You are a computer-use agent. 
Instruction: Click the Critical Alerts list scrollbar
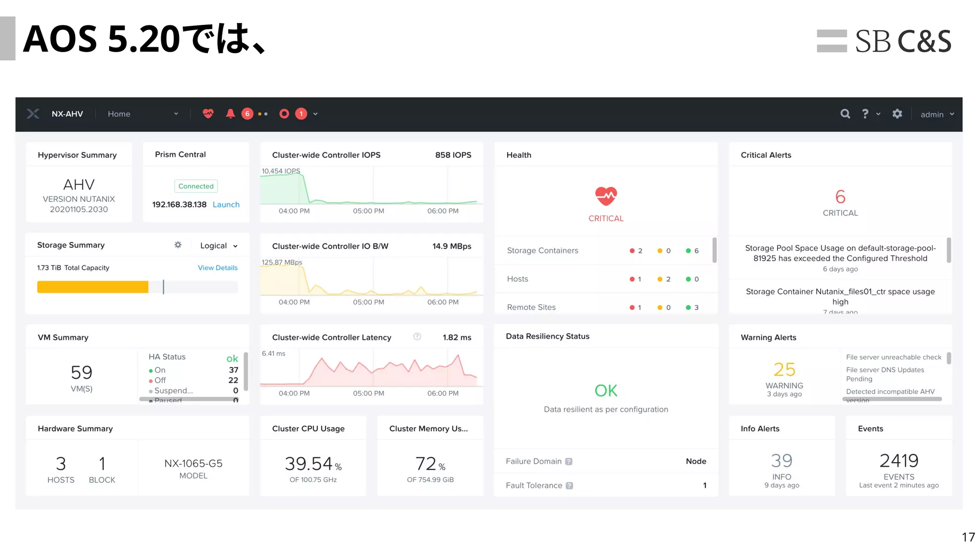(948, 250)
